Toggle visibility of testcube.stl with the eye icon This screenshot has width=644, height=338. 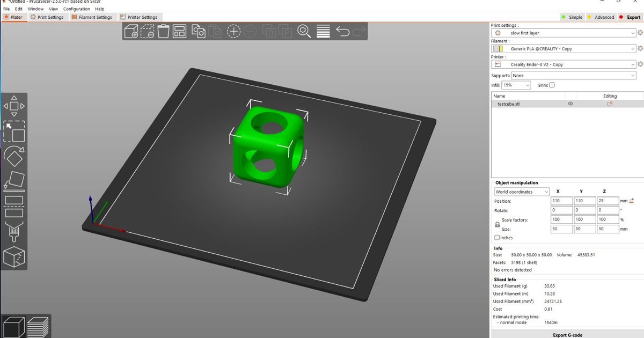tap(570, 104)
